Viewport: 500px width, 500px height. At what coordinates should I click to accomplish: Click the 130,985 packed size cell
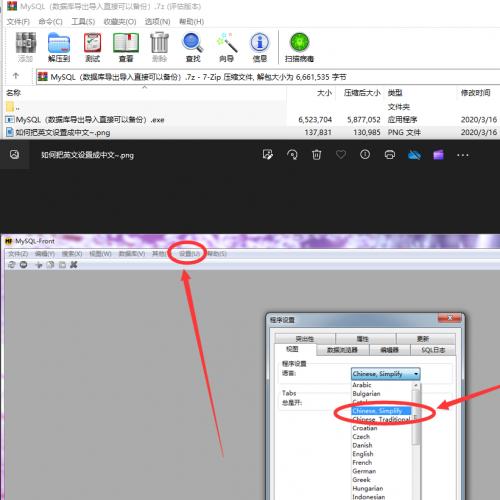coord(367,133)
